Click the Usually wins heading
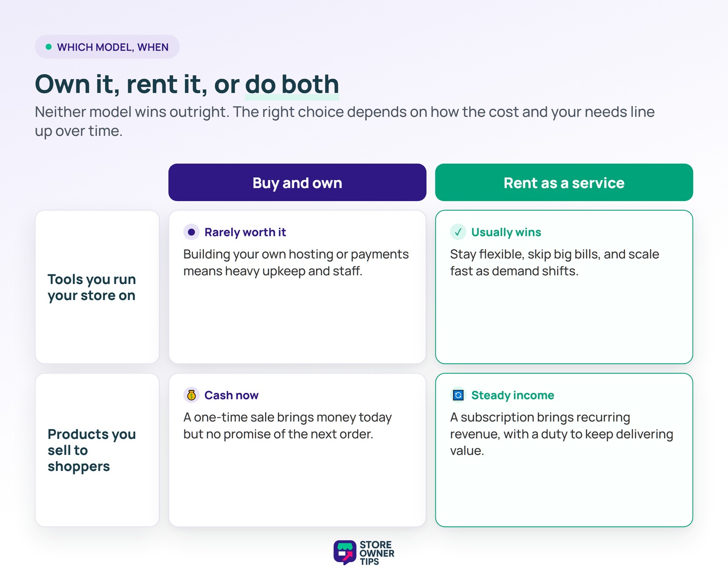Screen dimensions: 728x587 [506, 233]
